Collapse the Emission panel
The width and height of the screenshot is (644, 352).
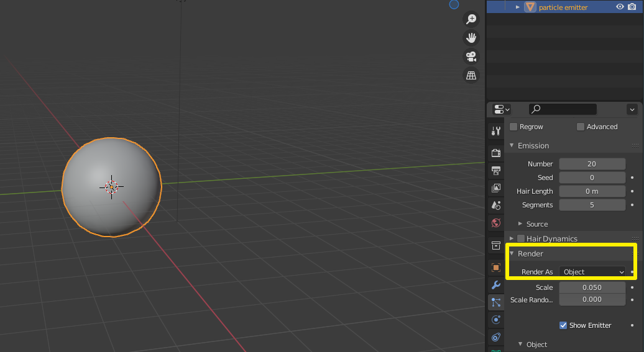tap(512, 146)
